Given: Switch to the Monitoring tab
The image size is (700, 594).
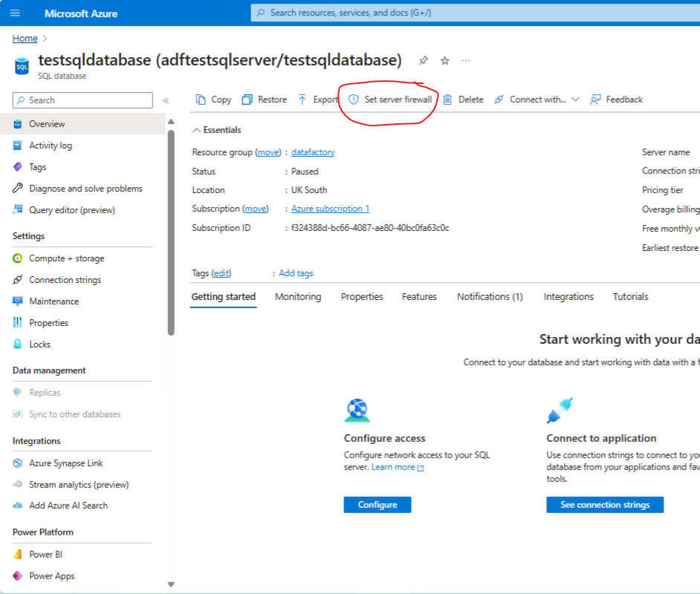Looking at the screenshot, I should tap(298, 296).
